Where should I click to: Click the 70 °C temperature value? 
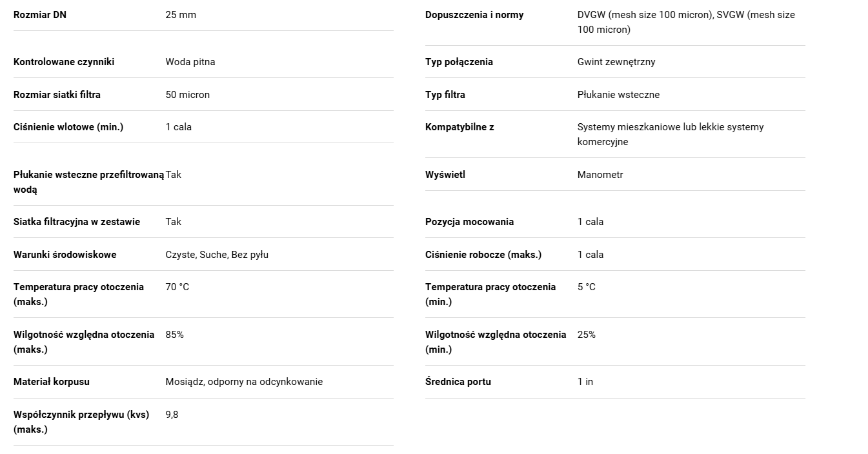(x=177, y=287)
